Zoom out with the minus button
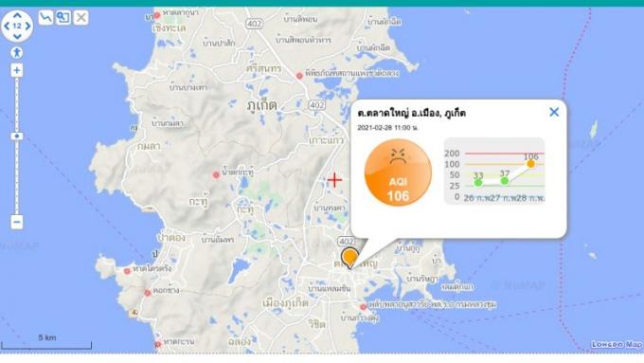Viewport: 644px width, 363px height. (x=17, y=222)
